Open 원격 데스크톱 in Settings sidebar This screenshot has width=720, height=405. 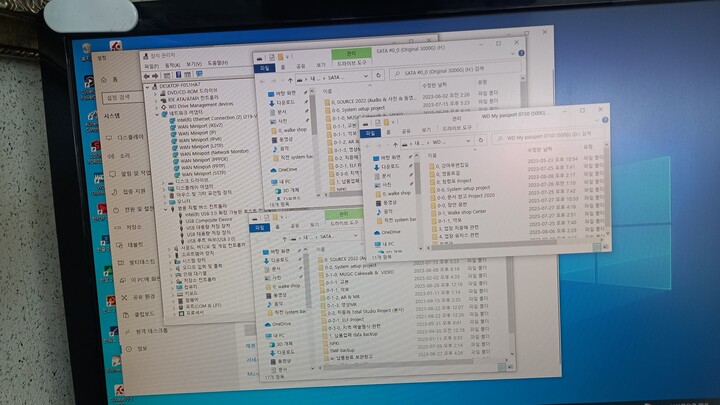tap(147, 331)
